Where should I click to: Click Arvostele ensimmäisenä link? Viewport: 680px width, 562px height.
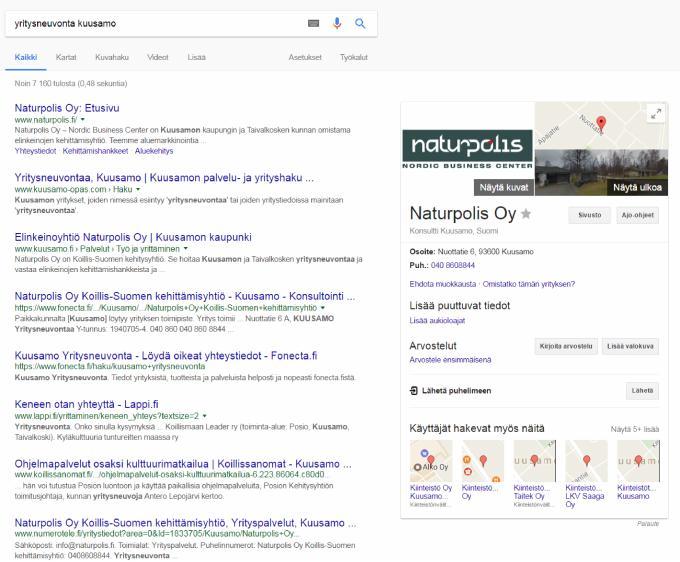(x=450, y=360)
